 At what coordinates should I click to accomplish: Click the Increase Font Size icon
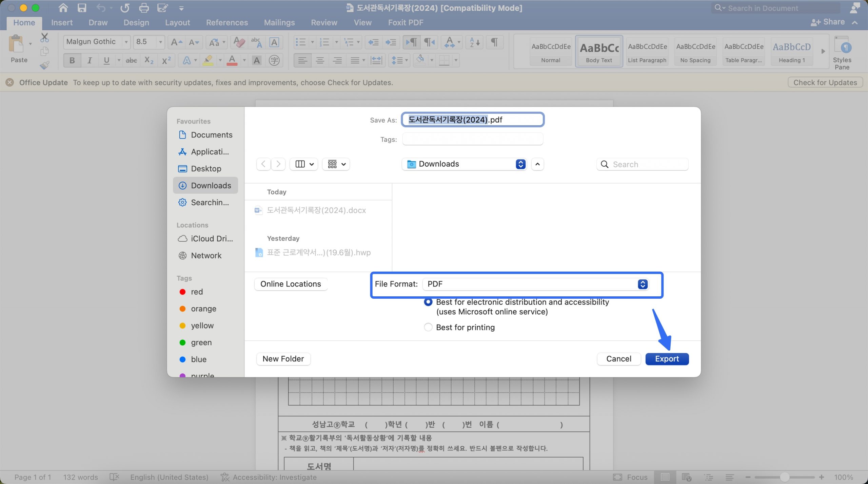(176, 42)
